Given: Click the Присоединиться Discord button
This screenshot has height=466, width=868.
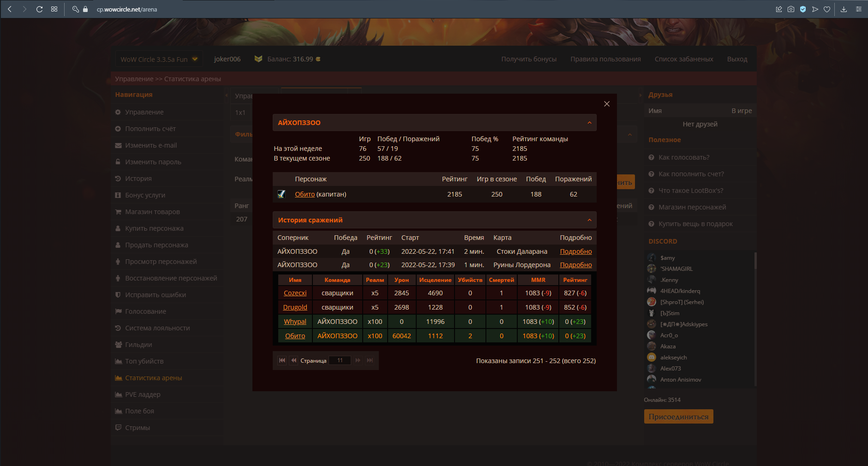Looking at the screenshot, I should [678, 417].
